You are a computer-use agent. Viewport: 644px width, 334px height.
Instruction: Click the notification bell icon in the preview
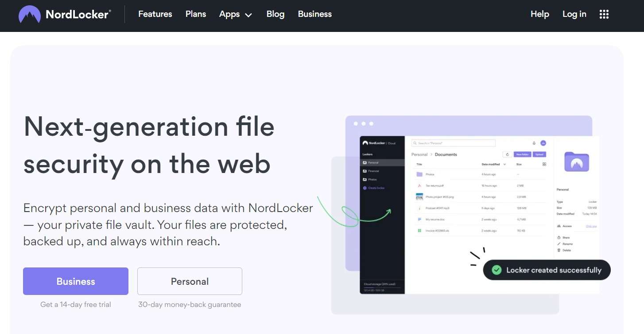coord(534,143)
